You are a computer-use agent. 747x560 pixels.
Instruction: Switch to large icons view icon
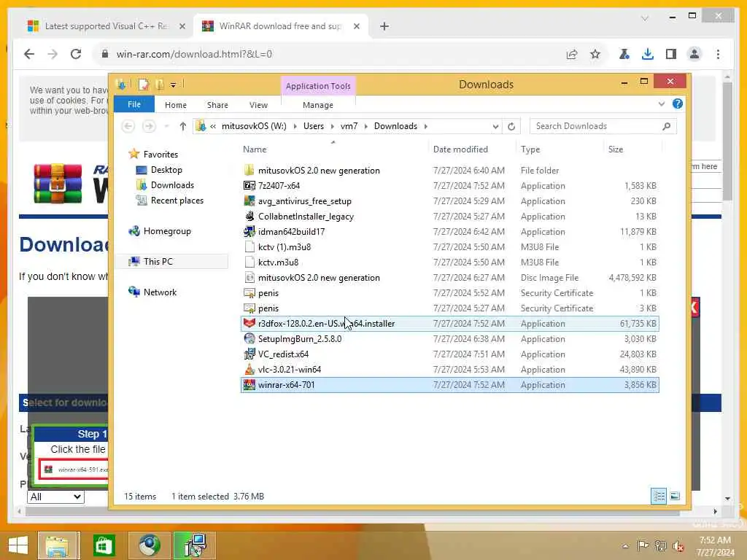[675, 496]
